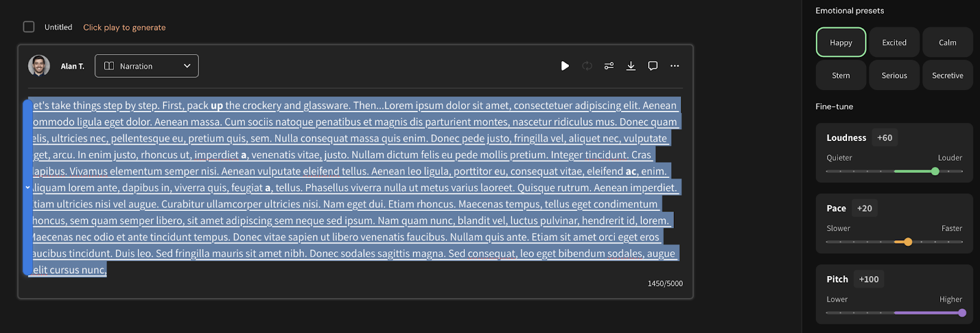Select the Happy emotional preset
The width and height of the screenshot is (980, 333).
pos(841,42)
